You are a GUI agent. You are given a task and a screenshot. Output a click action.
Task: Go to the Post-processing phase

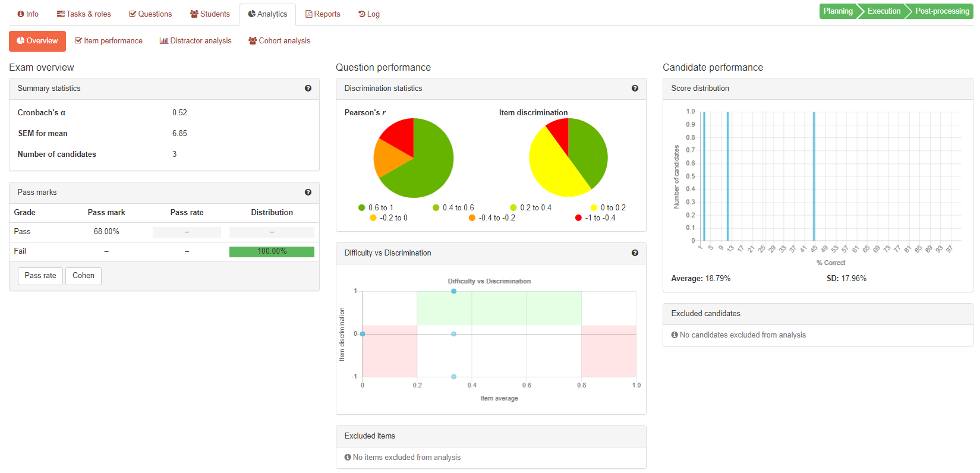coord(941,11)
